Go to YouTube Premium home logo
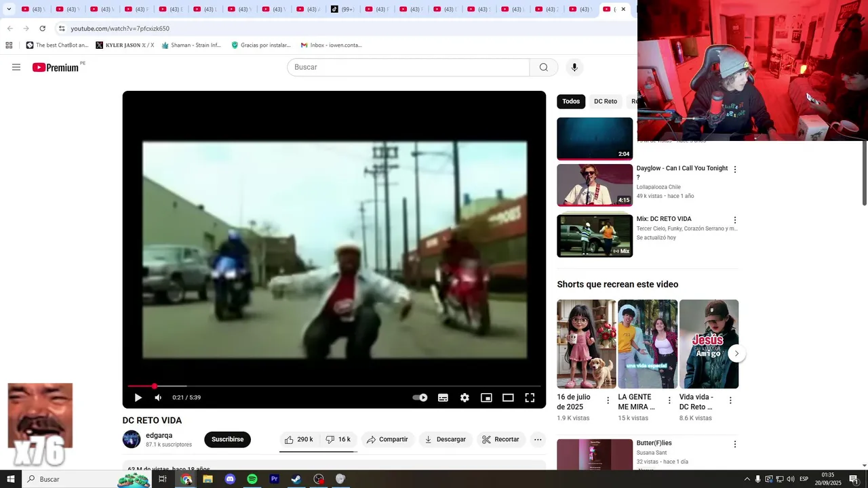Image resolution: width=868 pixels, height=488 pixels. tap(56, 67)
